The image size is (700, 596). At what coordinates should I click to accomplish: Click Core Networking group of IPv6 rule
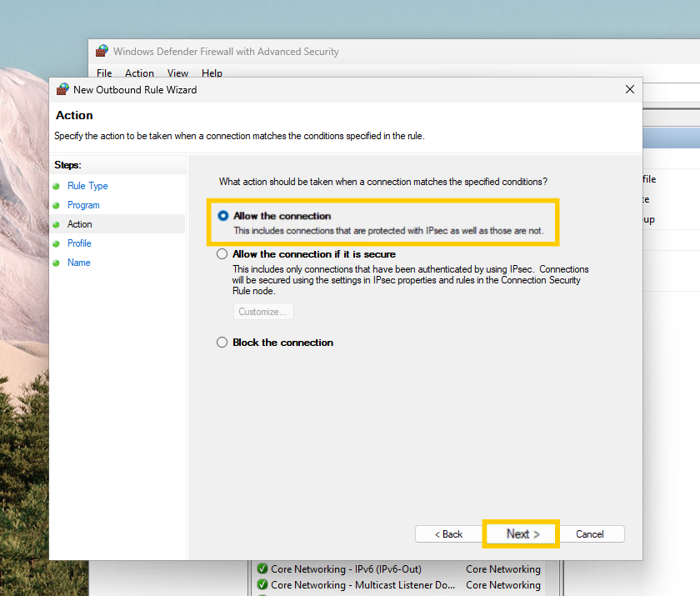point(503,569)
